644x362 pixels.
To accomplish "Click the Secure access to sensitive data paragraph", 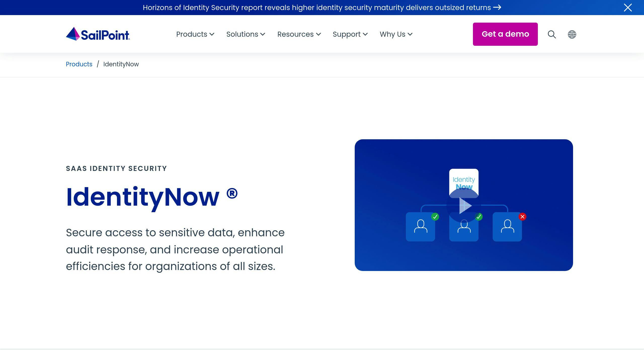I will [175, 249].
